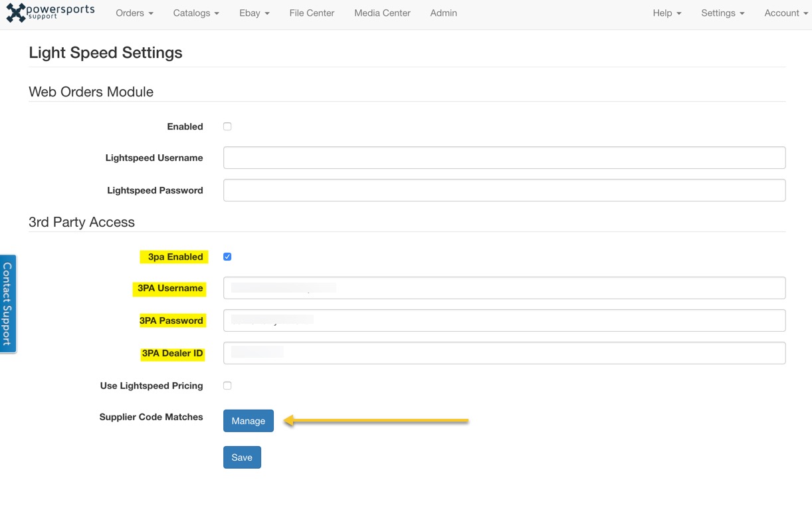The width and height of the screenshot is (812, 506).
Task: Click the 3pa Enabled label
Action: (175, 257)
